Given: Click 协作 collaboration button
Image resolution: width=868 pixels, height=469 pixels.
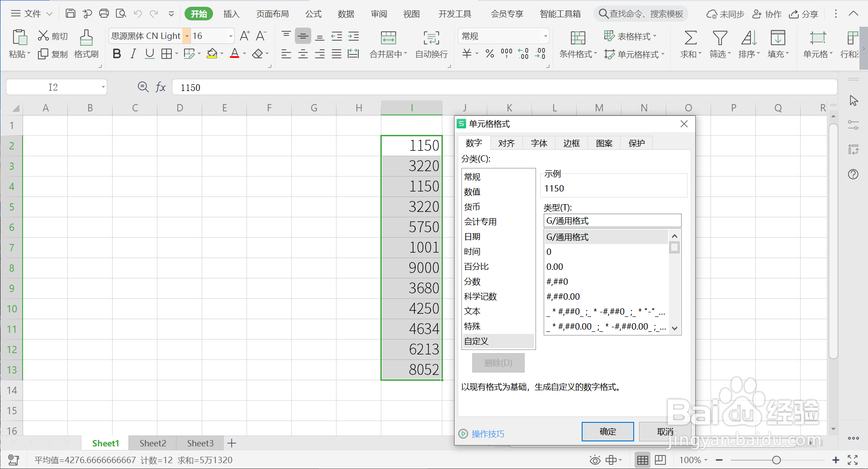Looking at the screenshot, I should pos(767,14).
